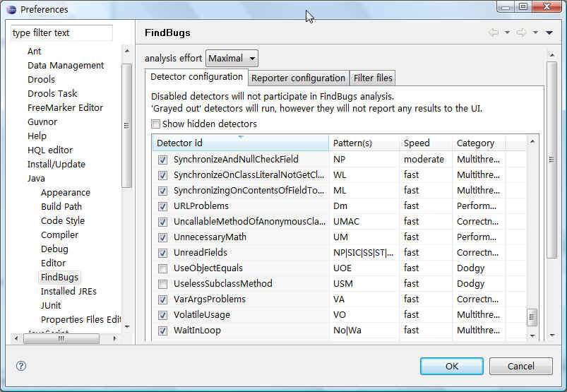Switch to Filter files tab

(x=373, y=78)
